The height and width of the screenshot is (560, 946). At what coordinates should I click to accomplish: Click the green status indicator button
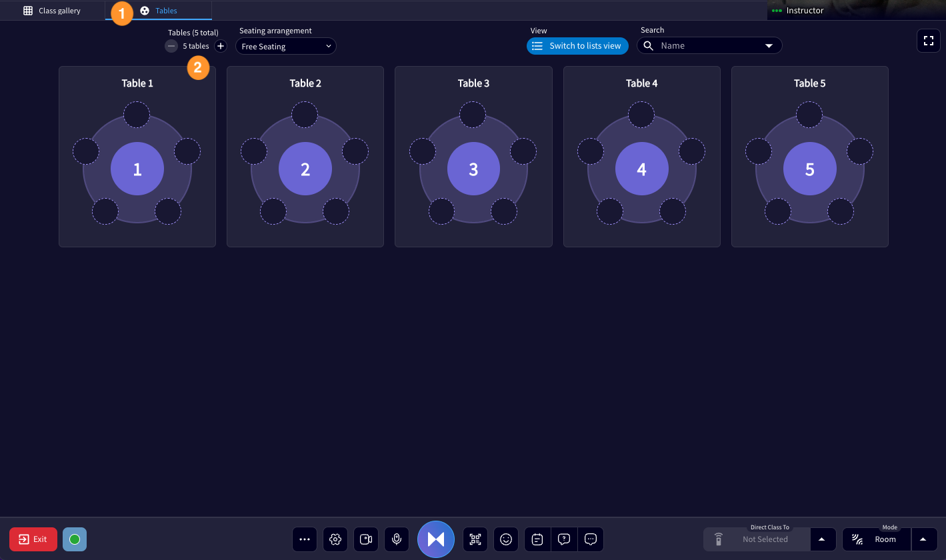click(75, 539)
